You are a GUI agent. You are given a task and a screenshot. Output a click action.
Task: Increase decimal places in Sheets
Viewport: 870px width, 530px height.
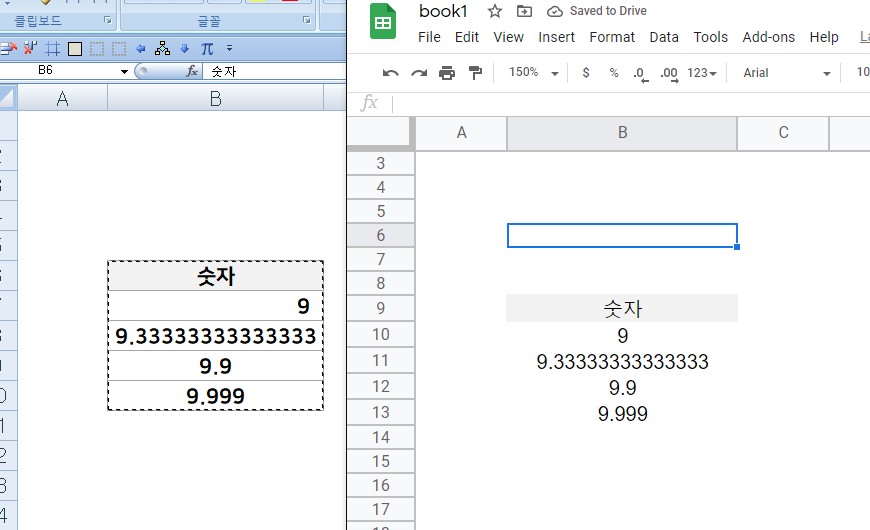click(669, 74)
